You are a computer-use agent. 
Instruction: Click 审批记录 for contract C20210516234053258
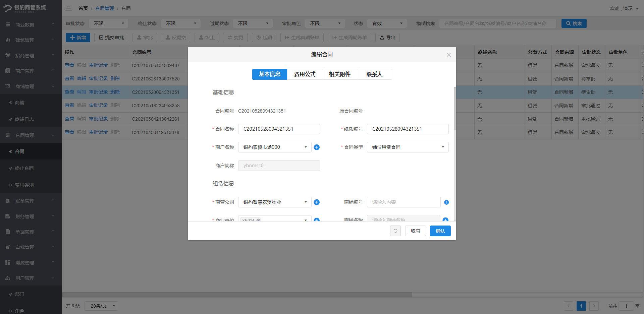98,106
